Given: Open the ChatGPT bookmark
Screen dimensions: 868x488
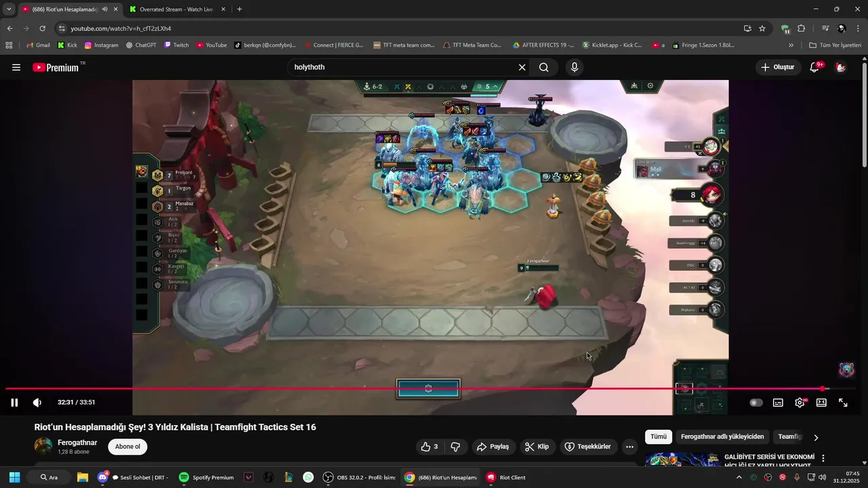Looking at the screenshot, I should pos(141,45).
